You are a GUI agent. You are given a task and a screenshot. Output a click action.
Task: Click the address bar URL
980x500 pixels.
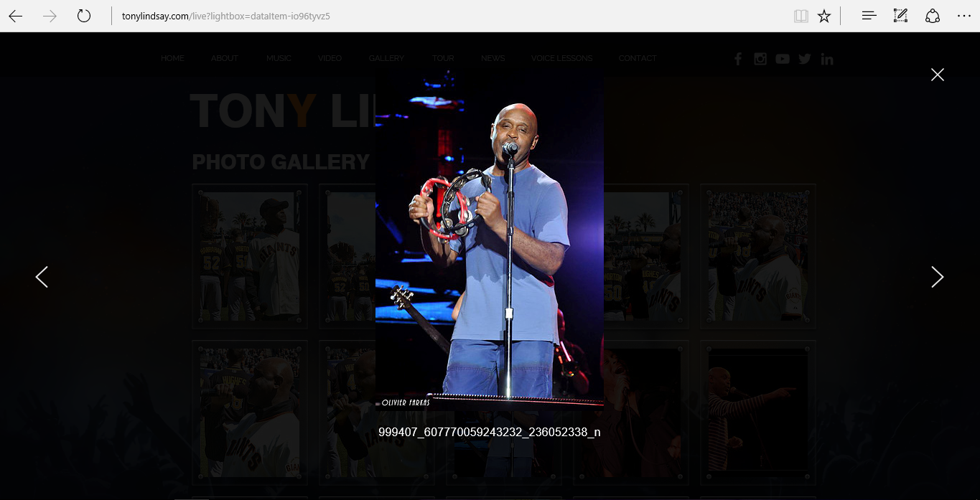226,16
